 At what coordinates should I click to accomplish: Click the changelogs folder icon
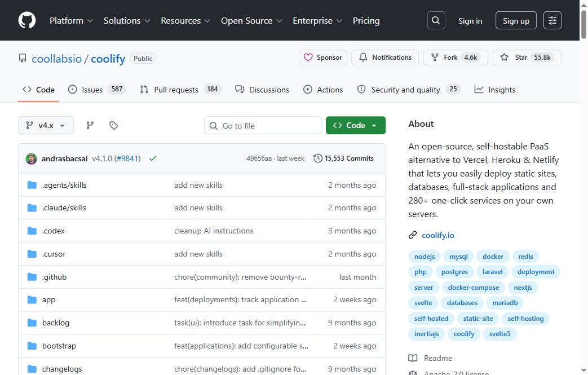tap(32, 369)
